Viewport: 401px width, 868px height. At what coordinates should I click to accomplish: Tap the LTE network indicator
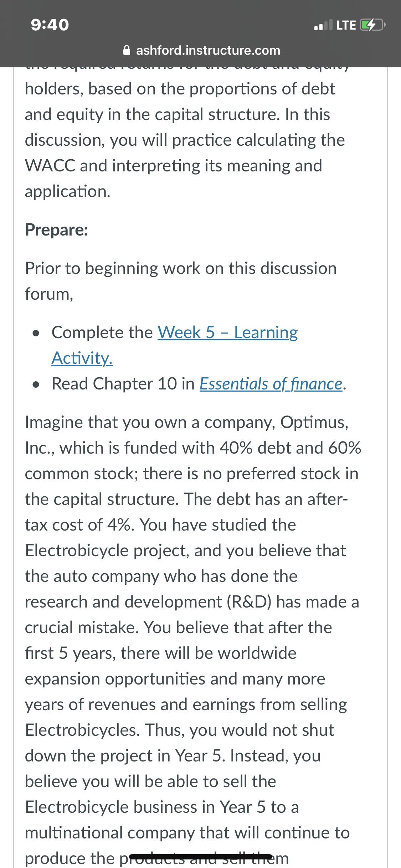click(x=346, y=25)
